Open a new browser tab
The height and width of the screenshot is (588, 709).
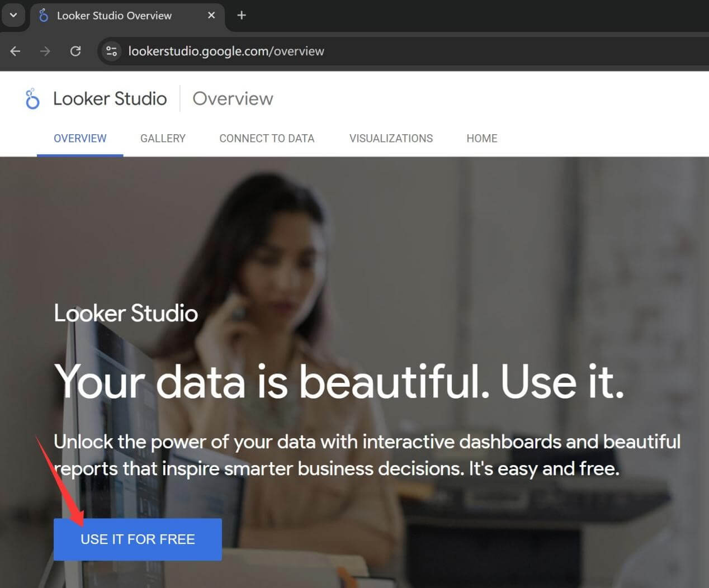click(x=242, y=16)
